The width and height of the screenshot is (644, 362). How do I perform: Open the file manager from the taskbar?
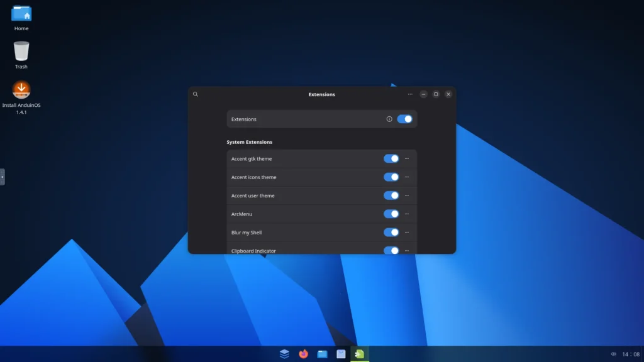pos(323,354)
